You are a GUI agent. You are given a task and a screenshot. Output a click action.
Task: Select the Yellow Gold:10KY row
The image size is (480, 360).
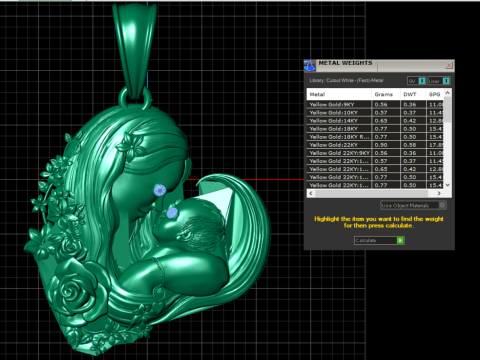(375, 113)
